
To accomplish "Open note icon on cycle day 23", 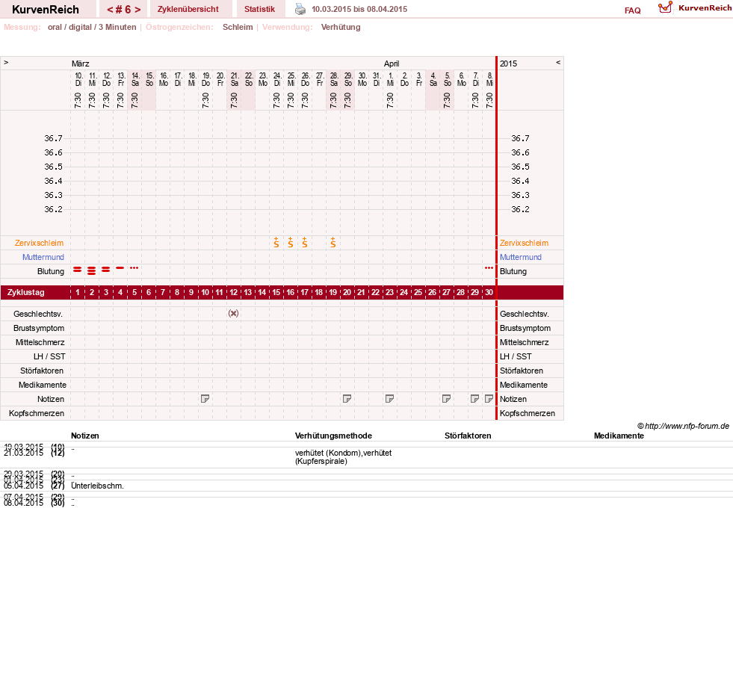I will [x=389, y=399].
